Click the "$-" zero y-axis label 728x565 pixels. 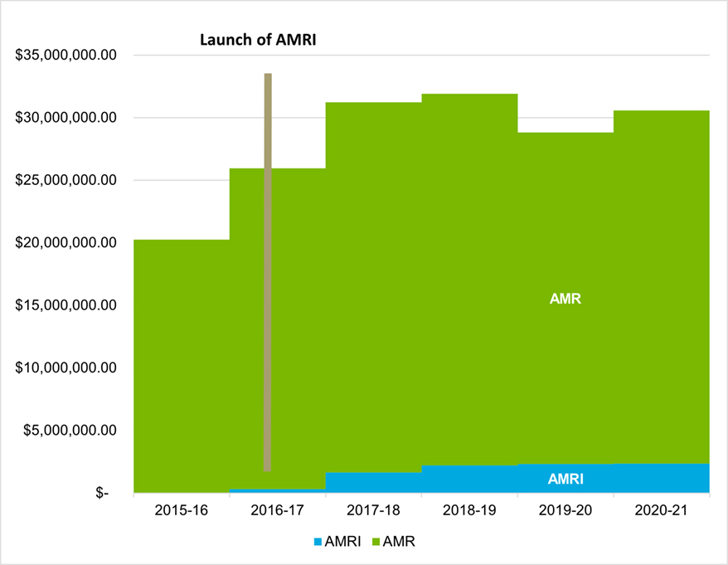[x=103, y=493]
